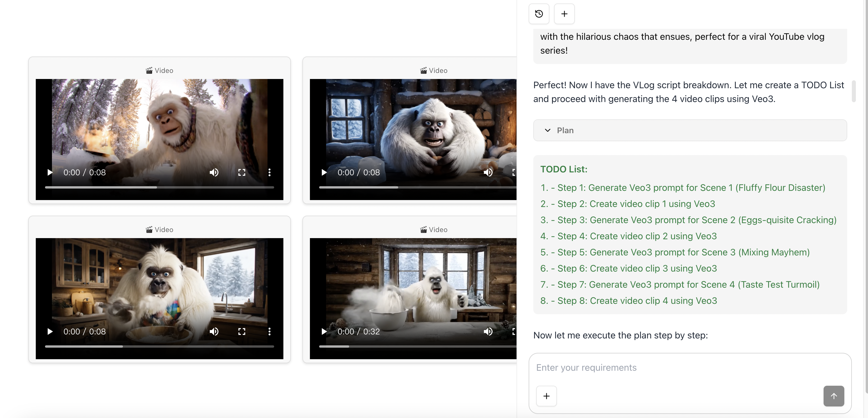The height and width of the screenshot is (418, 868).
Task: Mute the top-left video
Action: [x=214, y=172]
